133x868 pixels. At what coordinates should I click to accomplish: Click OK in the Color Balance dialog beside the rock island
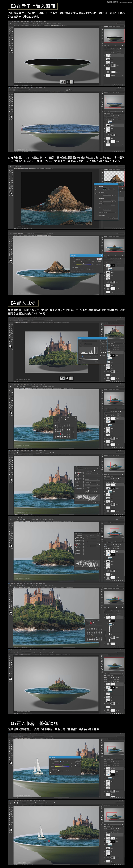[x=99, y=259]
